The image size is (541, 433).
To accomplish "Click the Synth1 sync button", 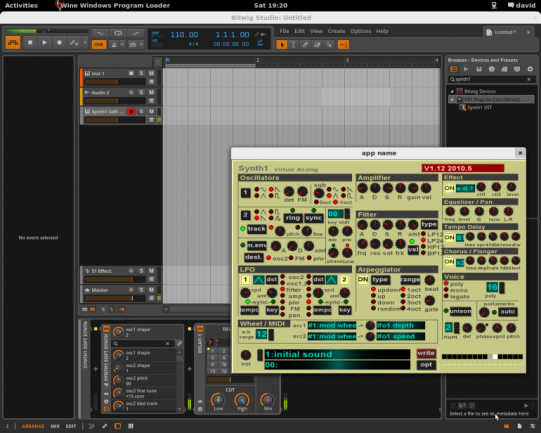I will (313, 218).
